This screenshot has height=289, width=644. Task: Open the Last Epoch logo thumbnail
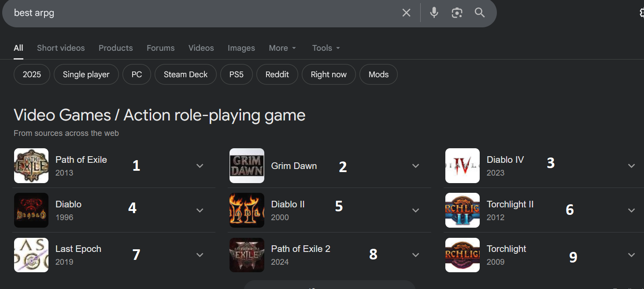[x=31, y=255]
